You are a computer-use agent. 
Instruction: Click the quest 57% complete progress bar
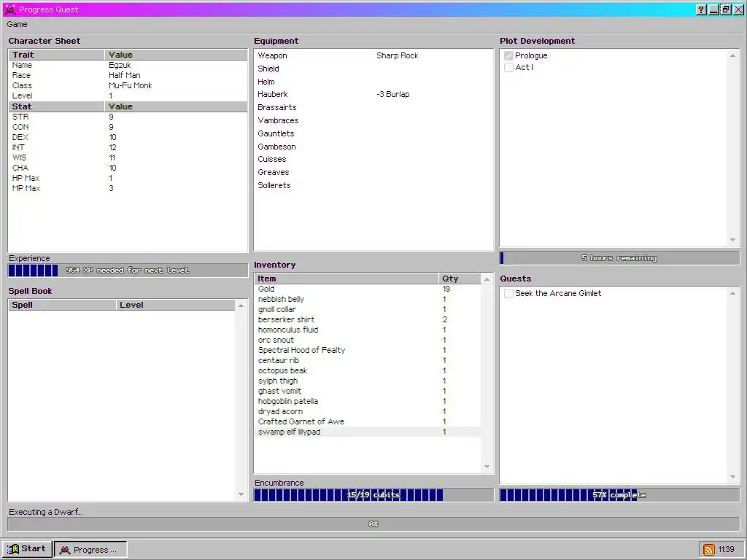pos(619,495)
